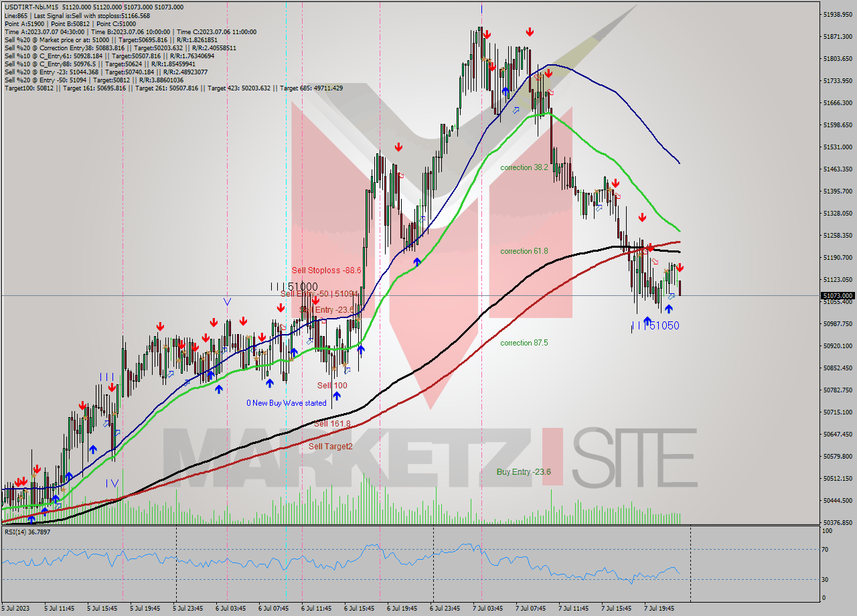The height and width of the screenshot is (616, 857).
Task: Click the blue 'I V' wave label
Action: click(112, 483)
